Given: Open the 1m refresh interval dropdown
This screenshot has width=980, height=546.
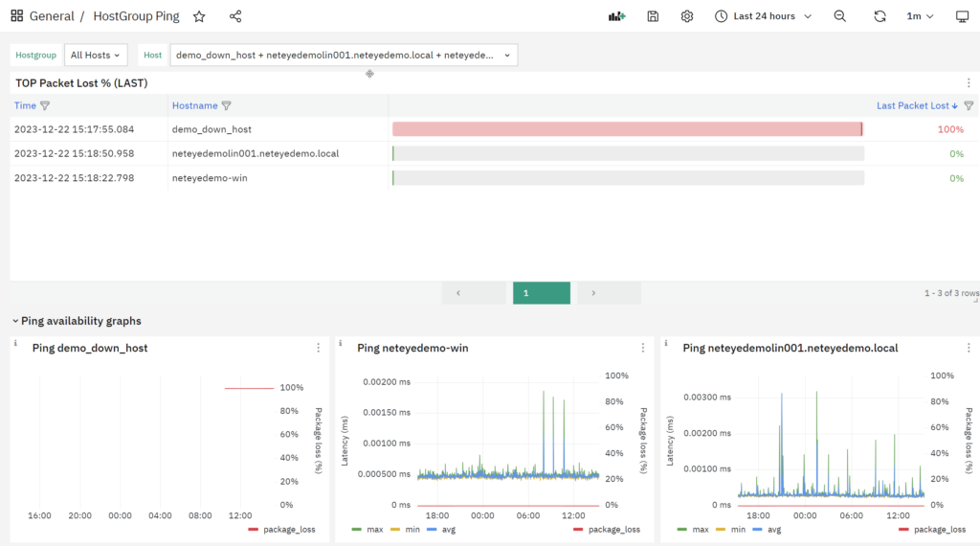Looking at the screenshot, I should [x=920, y=16].
